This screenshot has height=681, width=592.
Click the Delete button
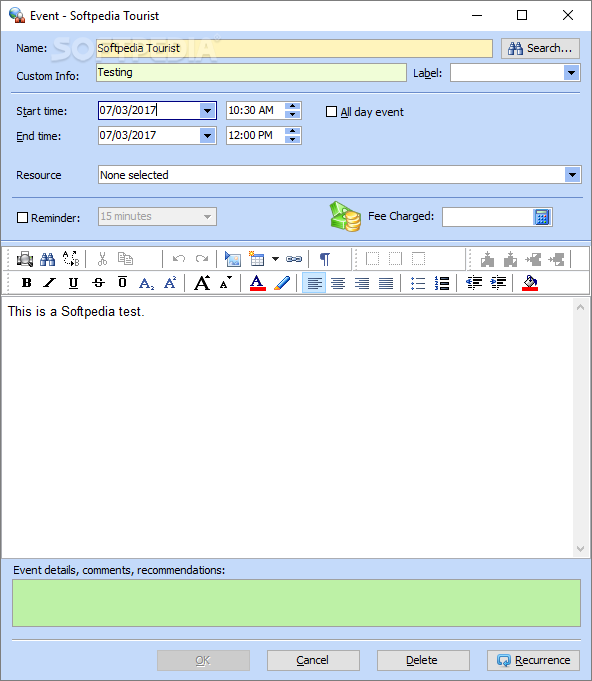423,661
